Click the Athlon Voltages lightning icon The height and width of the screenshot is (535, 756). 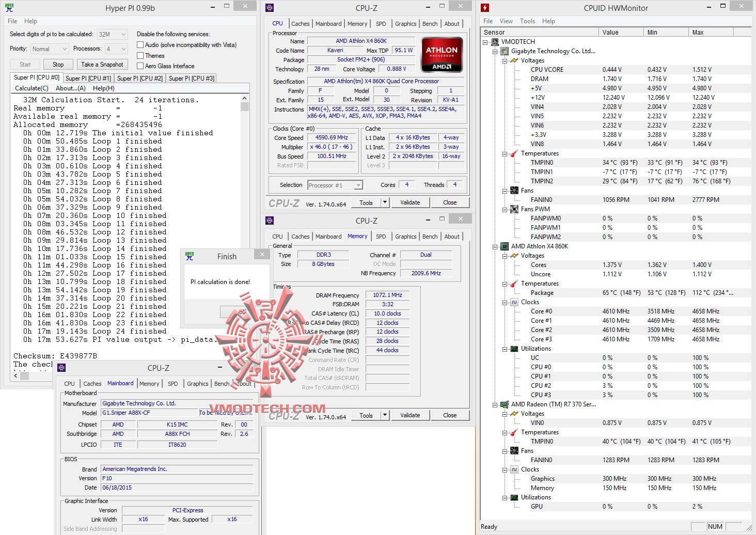point(514,256)
